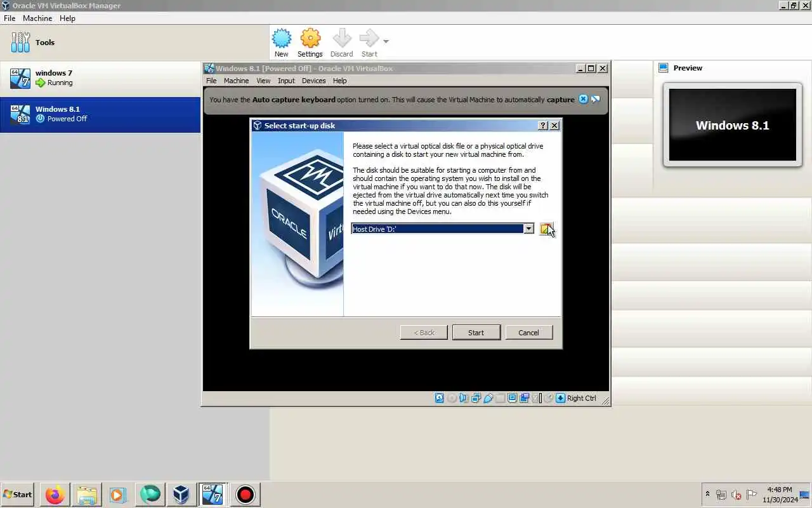Click the Windows 8.1 preview thumbnail
Screen dimensions: 812x508
point(733,125)
